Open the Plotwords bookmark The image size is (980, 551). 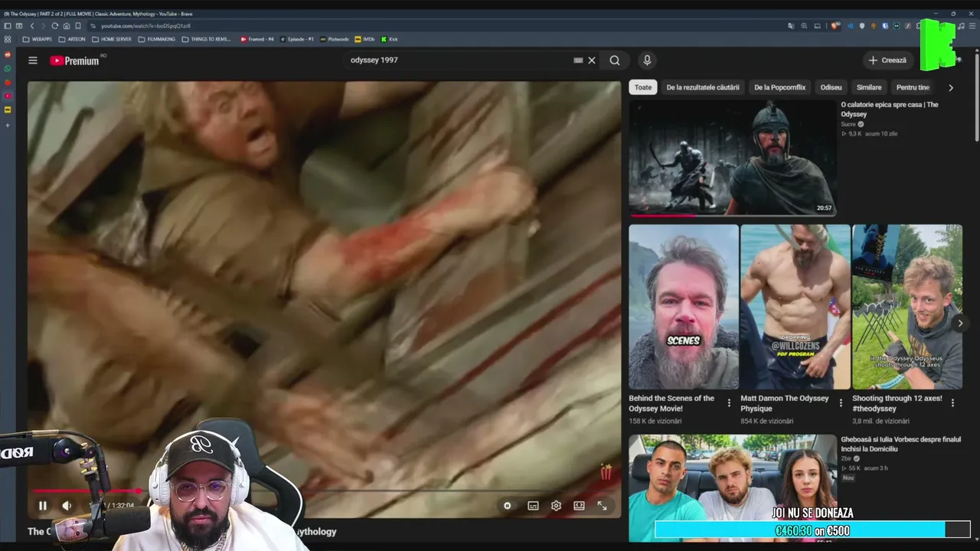coord(335,39)
